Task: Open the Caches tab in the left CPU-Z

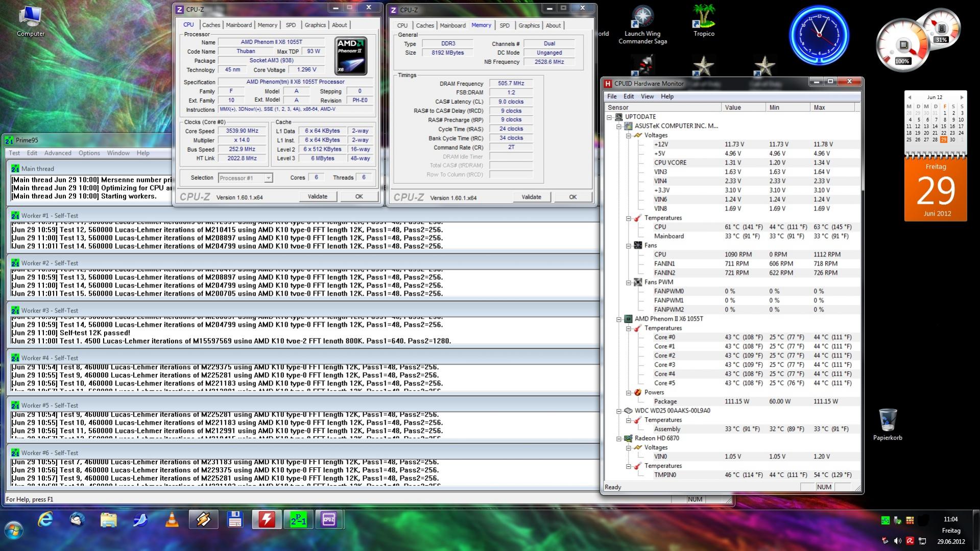Action: click(211, 25)
